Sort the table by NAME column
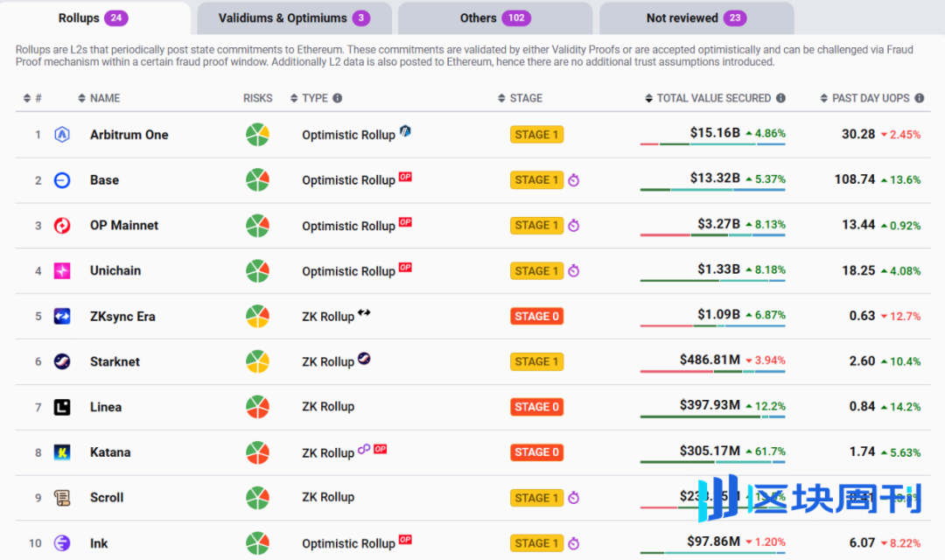 [x=99, y=98]
